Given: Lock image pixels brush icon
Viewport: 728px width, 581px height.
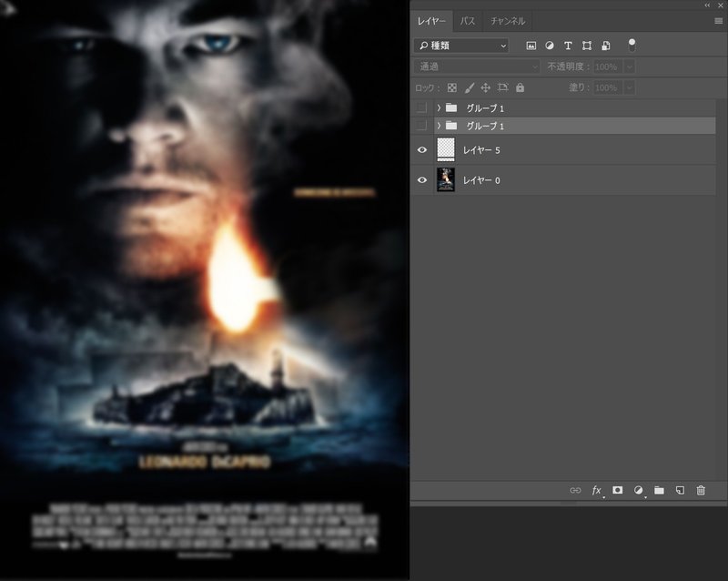Looking at the screenshot, I should coord(470,87).
